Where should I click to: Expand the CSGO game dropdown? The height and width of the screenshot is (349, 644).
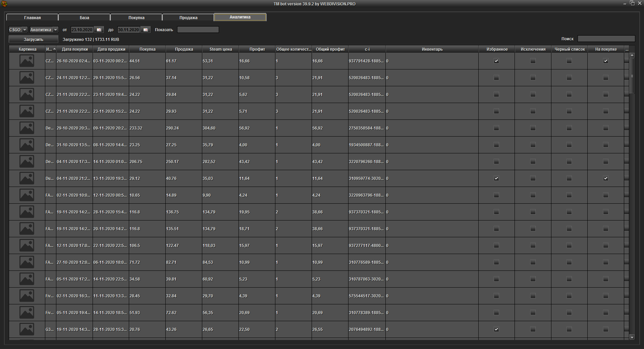[x=24, y=30]
